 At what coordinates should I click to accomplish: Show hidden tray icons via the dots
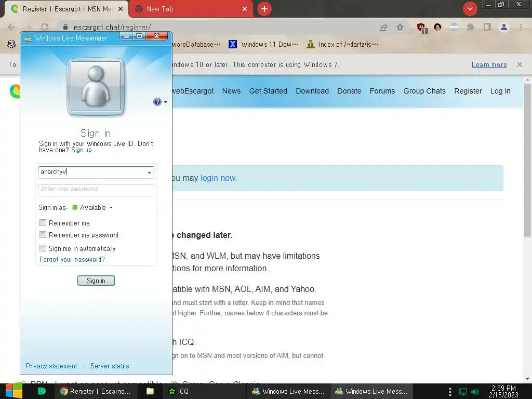click(x=450, y=392)
